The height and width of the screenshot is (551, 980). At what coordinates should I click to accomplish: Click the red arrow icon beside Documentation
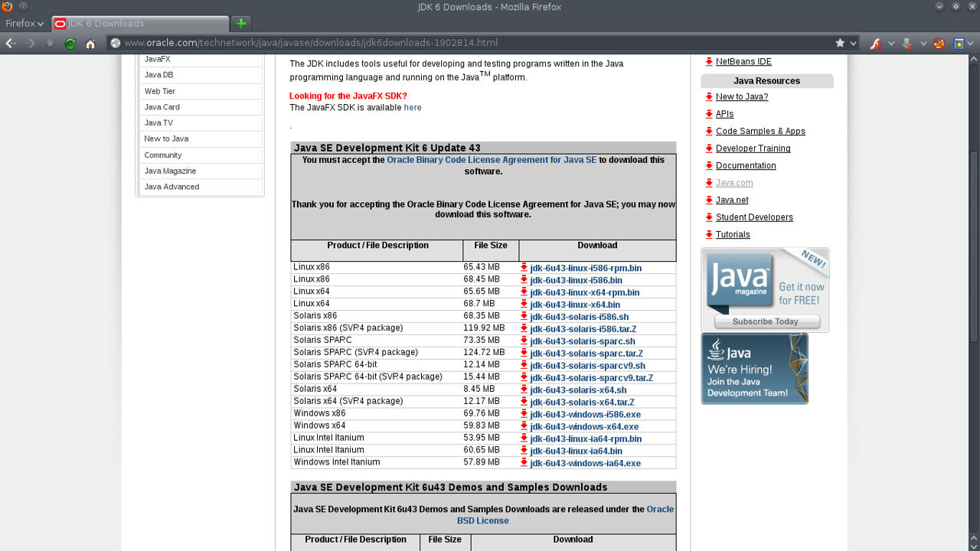click(x=709, y=166)
